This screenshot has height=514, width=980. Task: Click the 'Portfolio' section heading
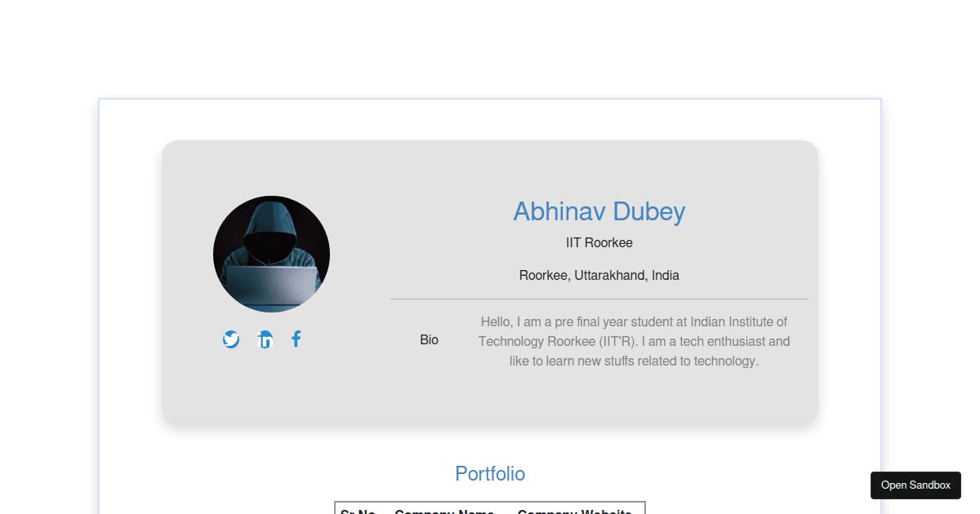(x=490, y=473)
